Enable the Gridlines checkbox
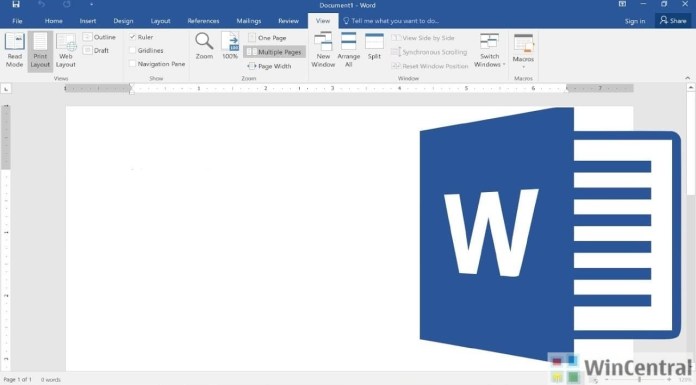This screenshot has width=696, height=385. click(x=132, y=51)
